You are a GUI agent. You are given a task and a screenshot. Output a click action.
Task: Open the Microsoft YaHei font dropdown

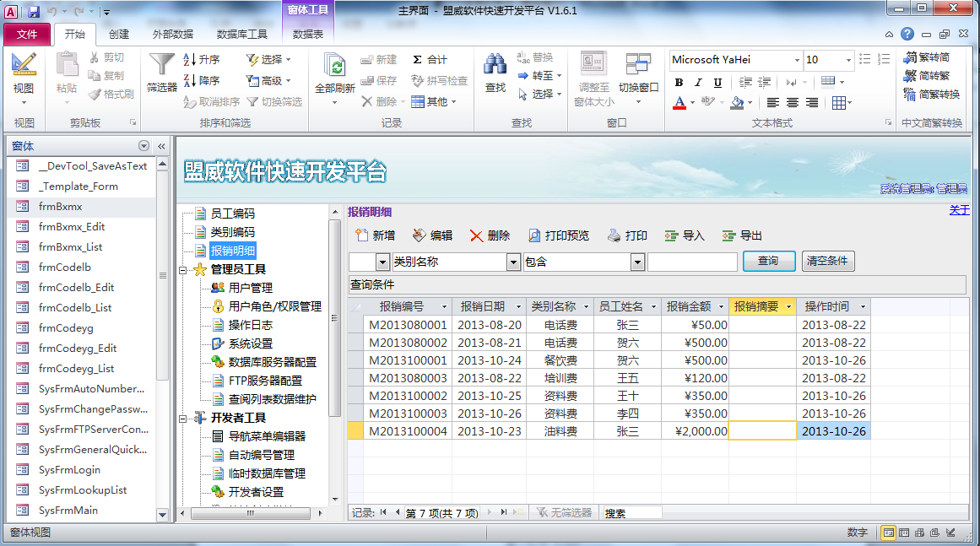[x=797, y=60]
